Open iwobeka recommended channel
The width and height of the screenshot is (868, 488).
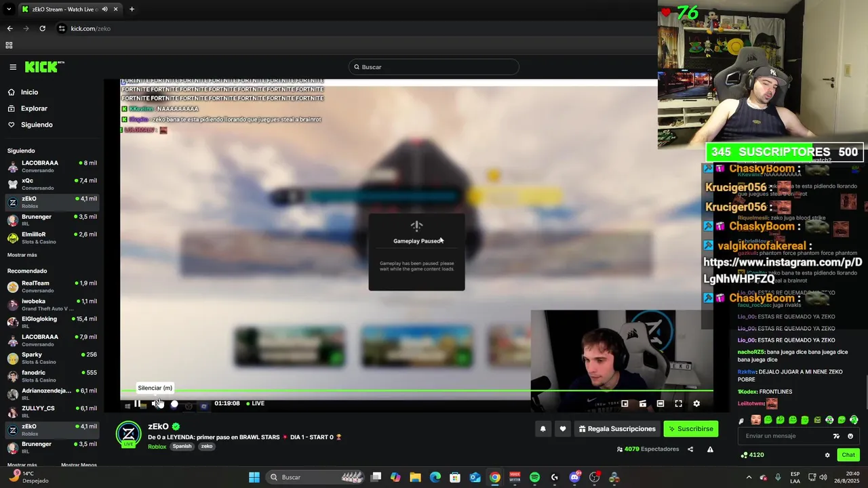[53, 304]
